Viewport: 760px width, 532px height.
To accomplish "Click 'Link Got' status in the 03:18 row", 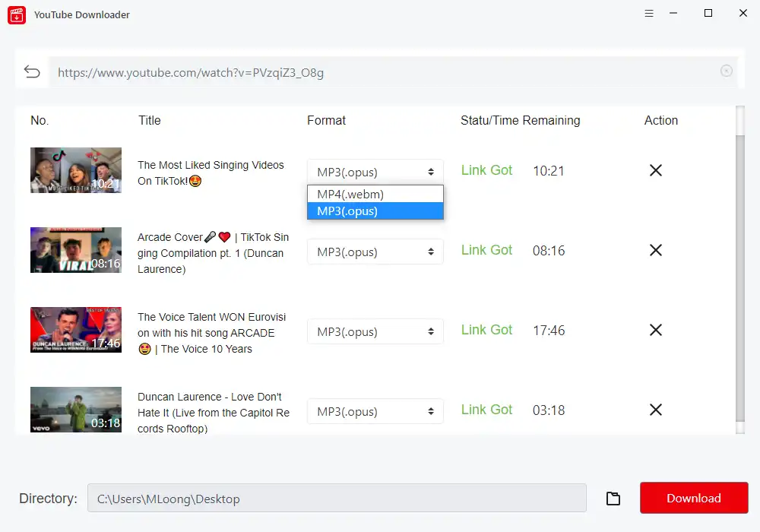I will pos(486,410).
